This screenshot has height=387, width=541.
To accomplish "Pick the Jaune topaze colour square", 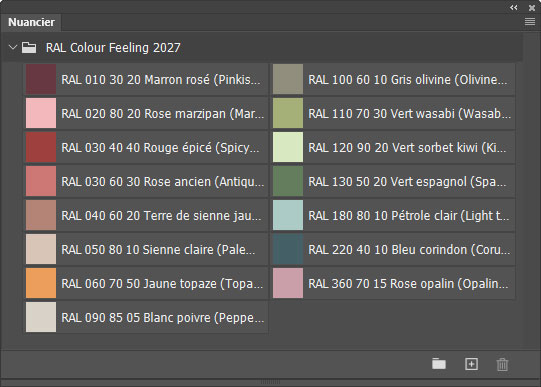I will [x=41, y=283].
